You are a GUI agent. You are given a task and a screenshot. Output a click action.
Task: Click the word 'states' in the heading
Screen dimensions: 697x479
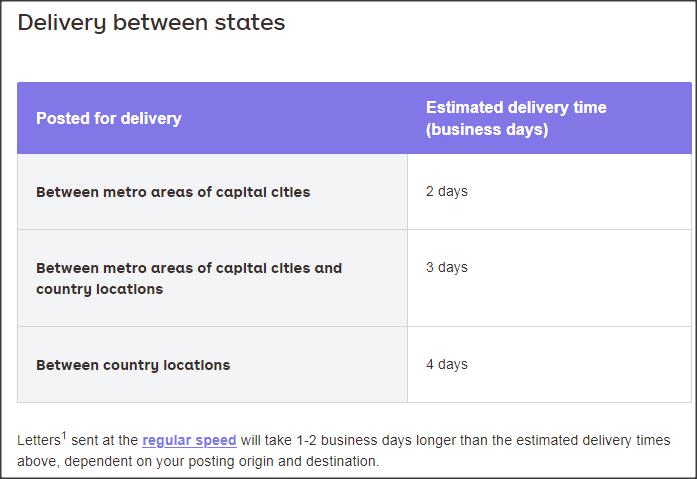click(250, 23)
